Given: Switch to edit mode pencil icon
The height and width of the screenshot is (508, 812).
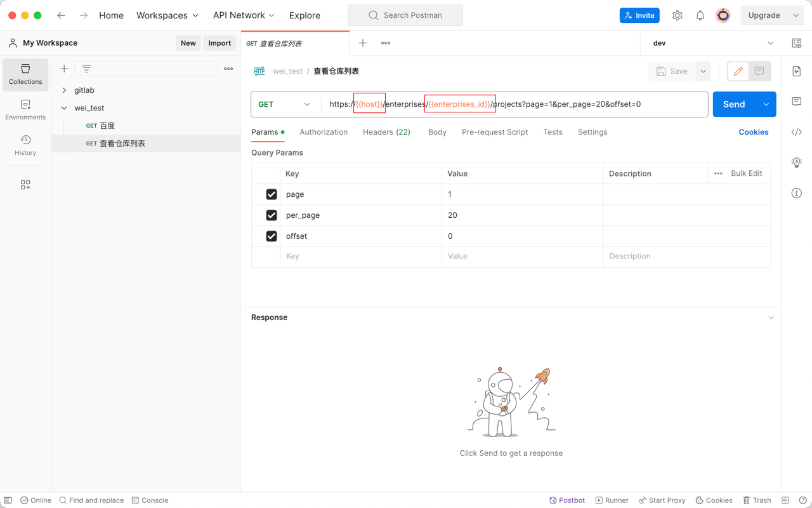Looking at the screenshot, I should pyautogui.click(x=738, y=71).
